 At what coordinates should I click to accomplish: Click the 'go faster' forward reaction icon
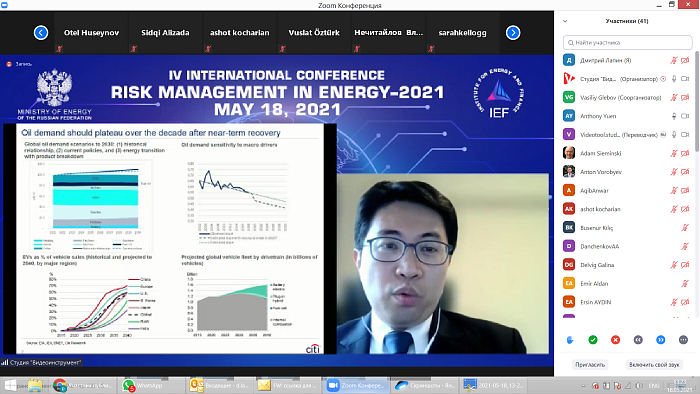(x=661, y=340)
